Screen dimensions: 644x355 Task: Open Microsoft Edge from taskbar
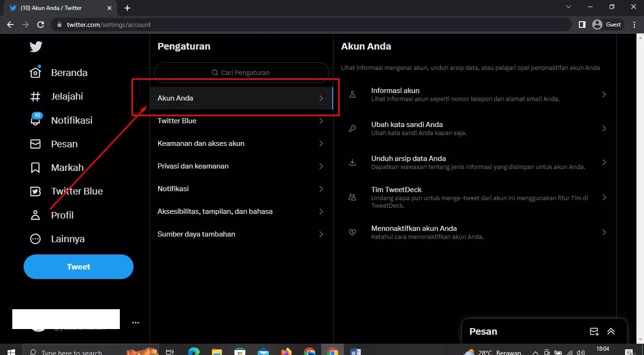(193, 352)
